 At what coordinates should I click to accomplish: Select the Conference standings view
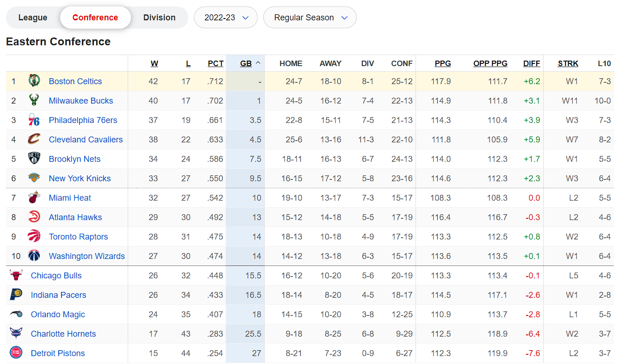[x=95, y=18]
